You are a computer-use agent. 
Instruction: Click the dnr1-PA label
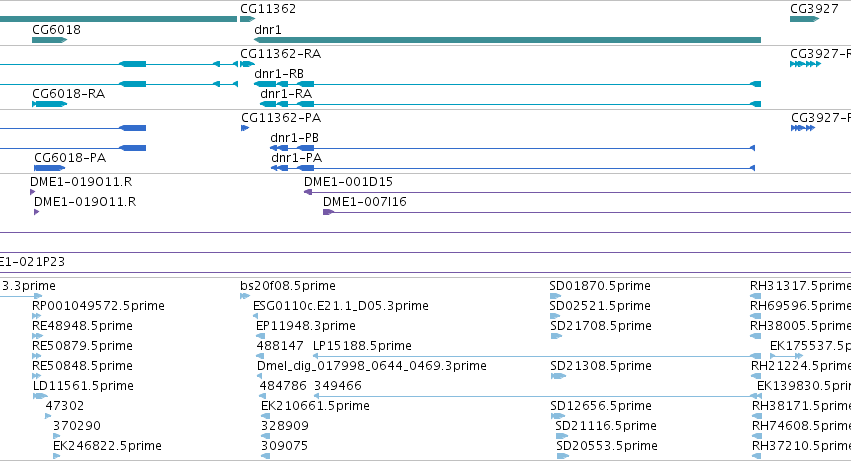[x=296, y=158]
